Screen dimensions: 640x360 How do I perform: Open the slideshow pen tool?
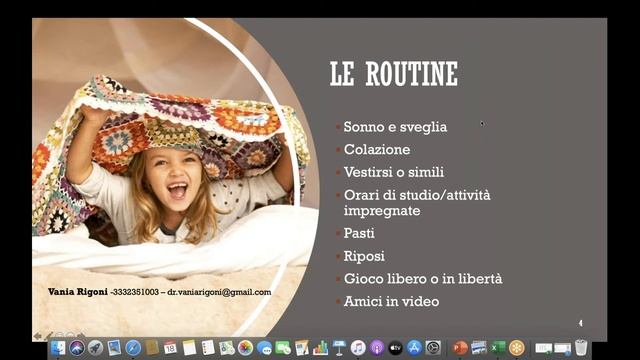pos(49,336)
